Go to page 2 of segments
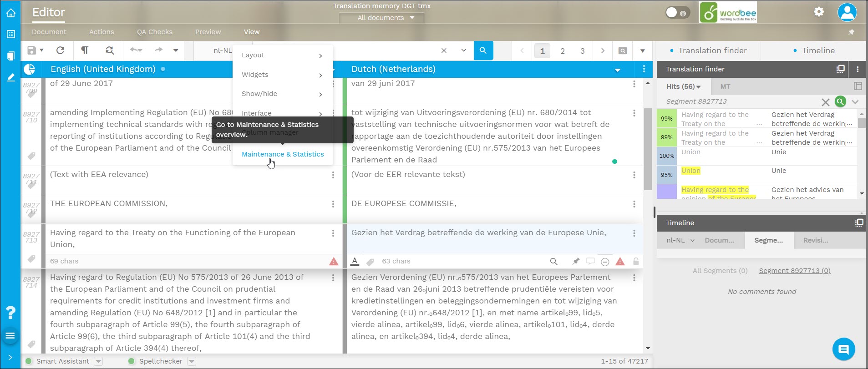 [x=562, y=51]
